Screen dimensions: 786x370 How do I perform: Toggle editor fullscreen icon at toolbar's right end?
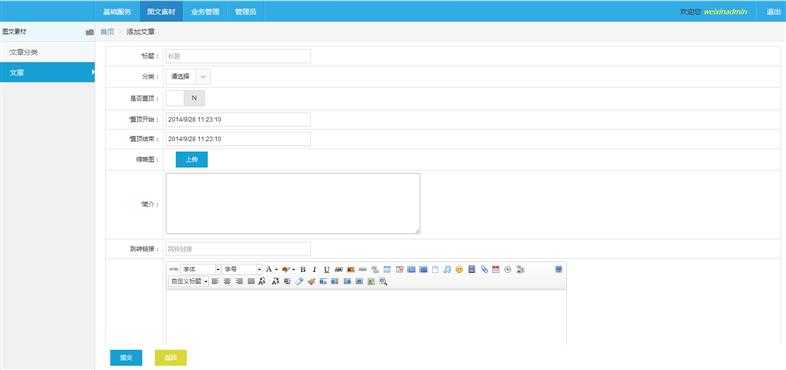click(x=558, y=269)
